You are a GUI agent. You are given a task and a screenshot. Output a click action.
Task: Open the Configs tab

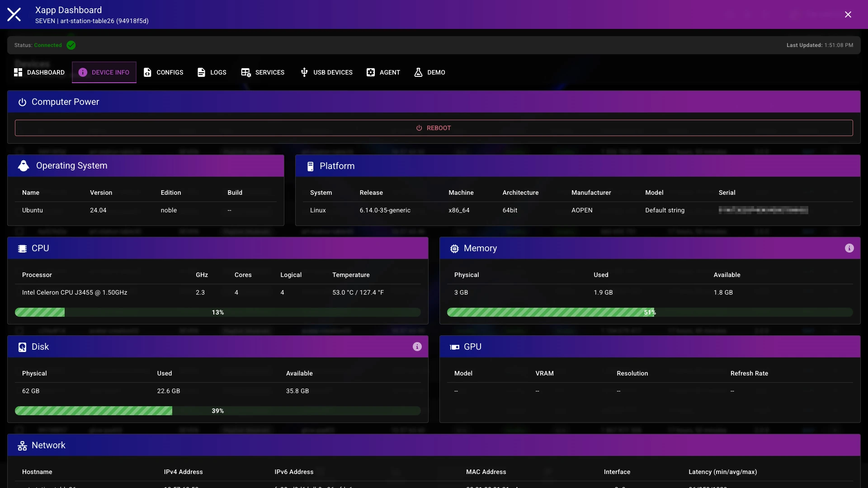point(163,72)
